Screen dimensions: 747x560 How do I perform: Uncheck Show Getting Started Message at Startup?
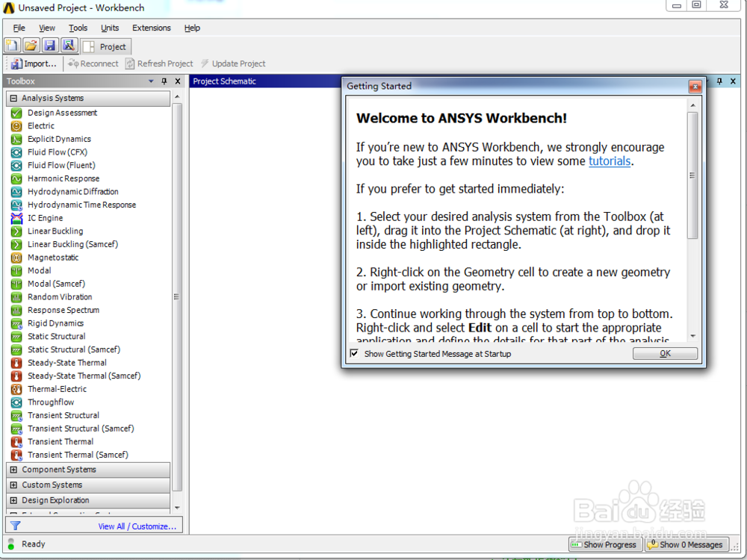pyautogui.click(x=354, y=353)
